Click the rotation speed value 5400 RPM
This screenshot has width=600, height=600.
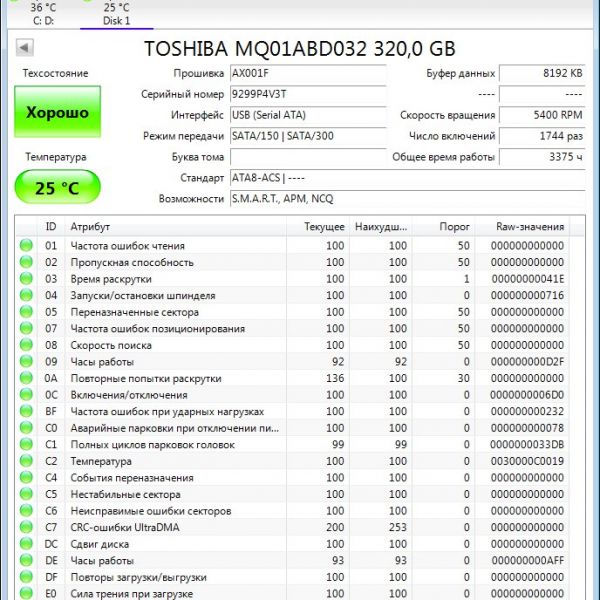pyautogui.click(x=542, y=115)
